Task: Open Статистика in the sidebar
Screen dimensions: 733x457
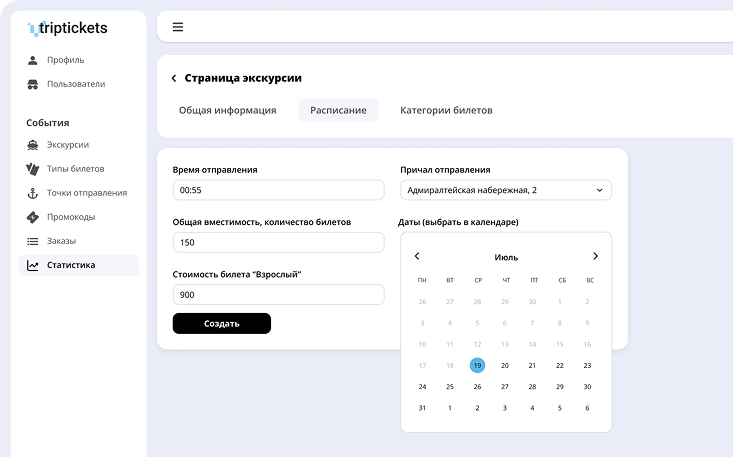Action: tap(70, 265)
